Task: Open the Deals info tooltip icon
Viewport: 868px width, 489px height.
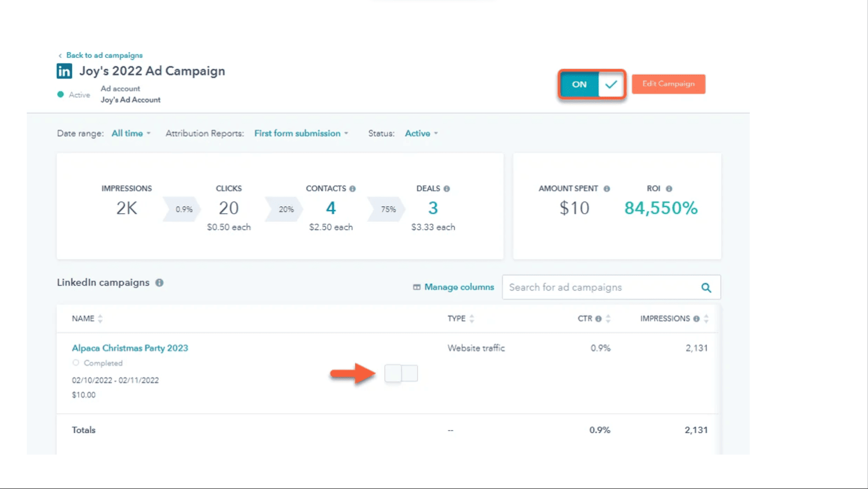Action: click(447, 188)
